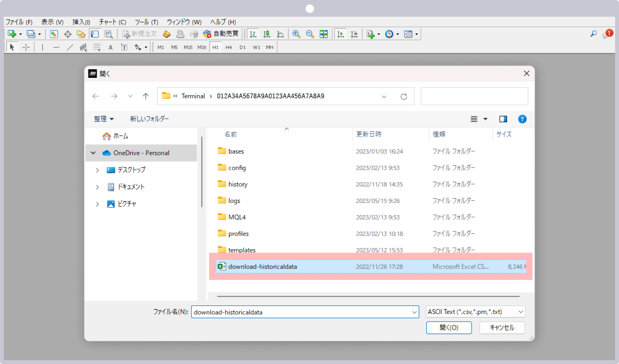Toggle the preview pane button
The image size is (619, 364).
coord(503,119)
